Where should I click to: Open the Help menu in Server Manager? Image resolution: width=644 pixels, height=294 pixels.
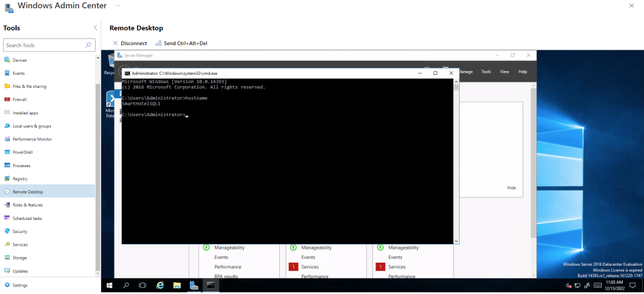tap(523, 72)
